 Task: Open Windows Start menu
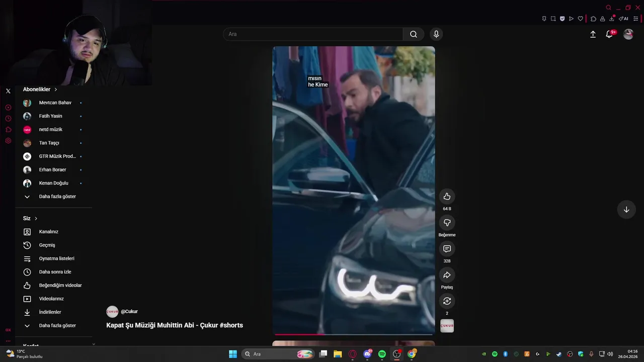coord(233,354)
